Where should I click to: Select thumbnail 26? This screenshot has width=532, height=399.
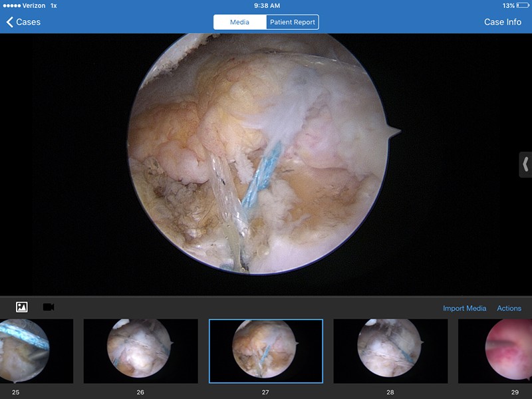140,351
